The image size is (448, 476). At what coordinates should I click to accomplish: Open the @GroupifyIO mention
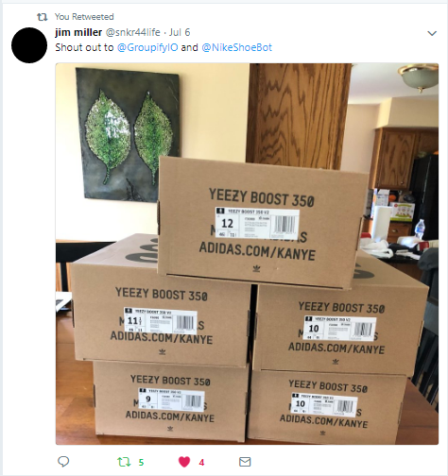tap(147, 47)
